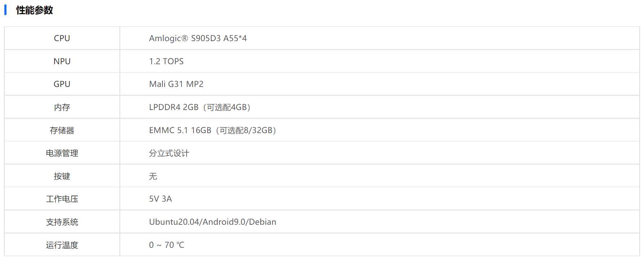Click the 无 value in the 按键 row
The height and width of the screenshot is (259, 644).
153,176
